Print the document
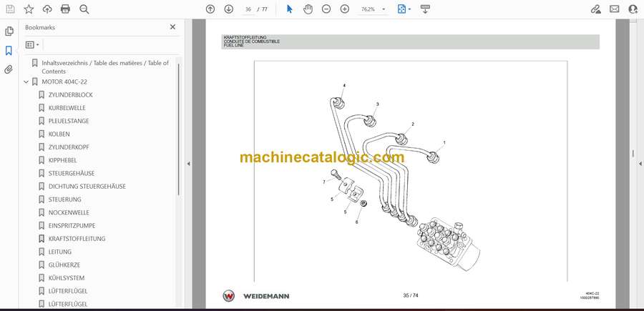Image resolution: width=644 pixels, height=311 pixels. [65, 9]
